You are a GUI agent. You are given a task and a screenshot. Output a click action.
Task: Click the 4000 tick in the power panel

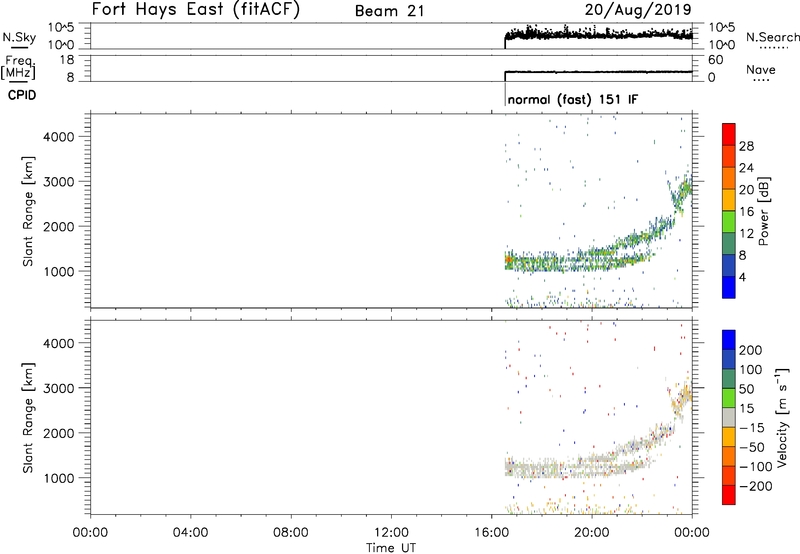(59, 137)
